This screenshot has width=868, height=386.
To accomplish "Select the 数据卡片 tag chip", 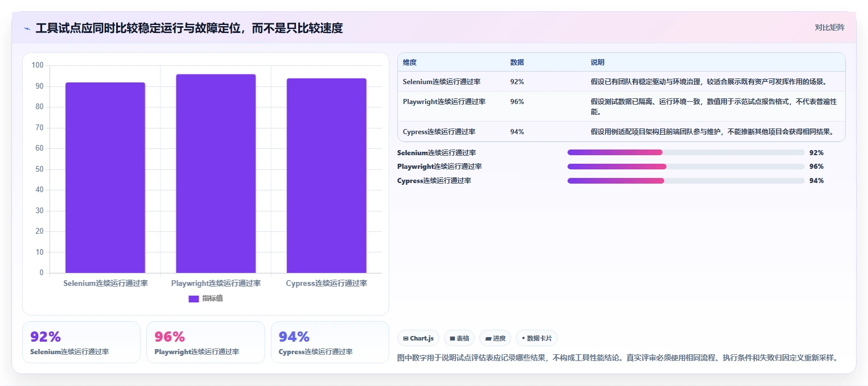I will tap(537, 338).
